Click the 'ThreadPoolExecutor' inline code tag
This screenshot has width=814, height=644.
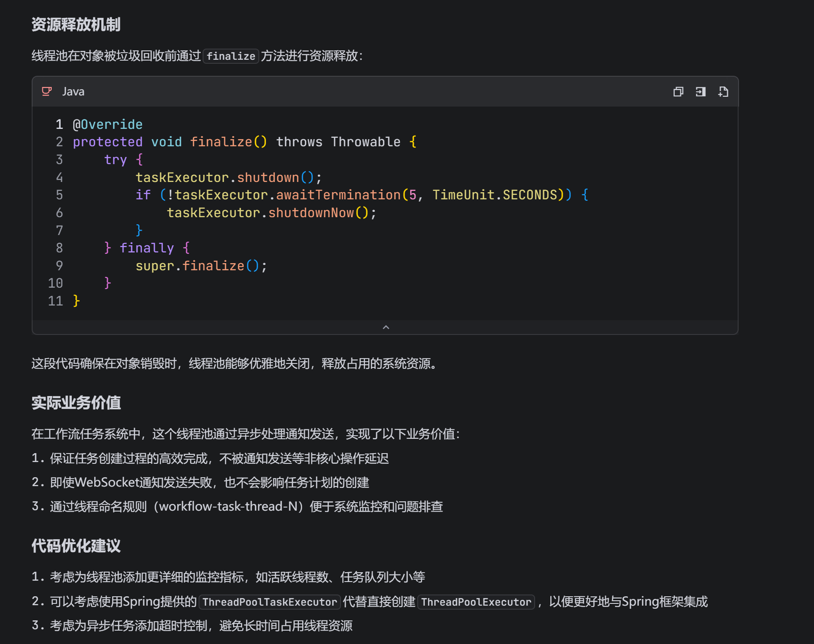[x=476, y=602]
